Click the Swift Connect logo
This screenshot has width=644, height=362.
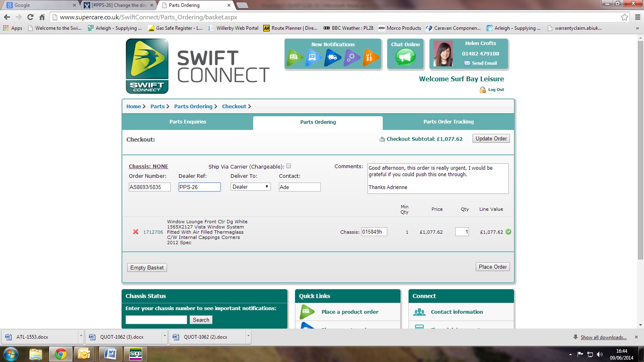tap(147, 66)
